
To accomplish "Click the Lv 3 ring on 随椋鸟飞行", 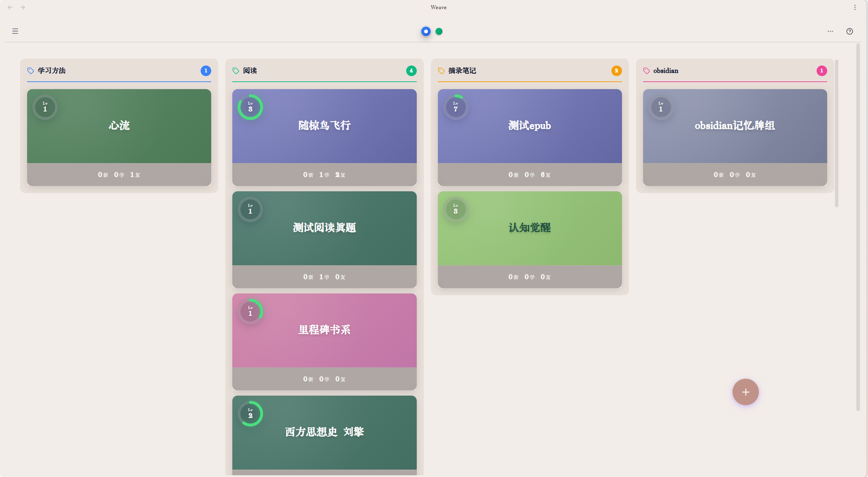I will click(x=250, y=107).
